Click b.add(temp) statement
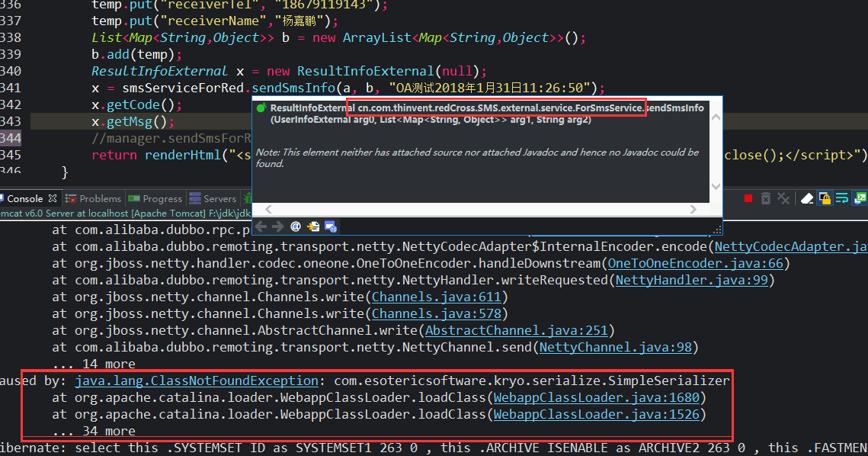This screenshot has width=868, height=456. [136, 54]
